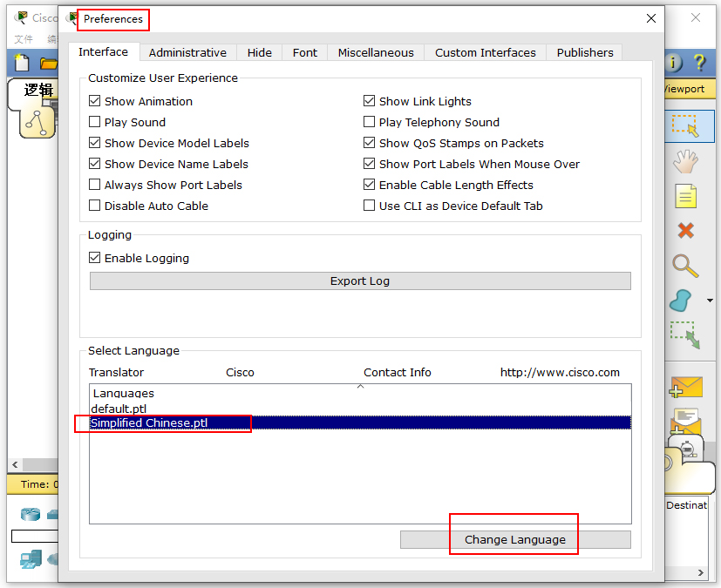This screenshot has width=721, height=588.
Task: Activate the red X Delete tool
Action: 686,231
